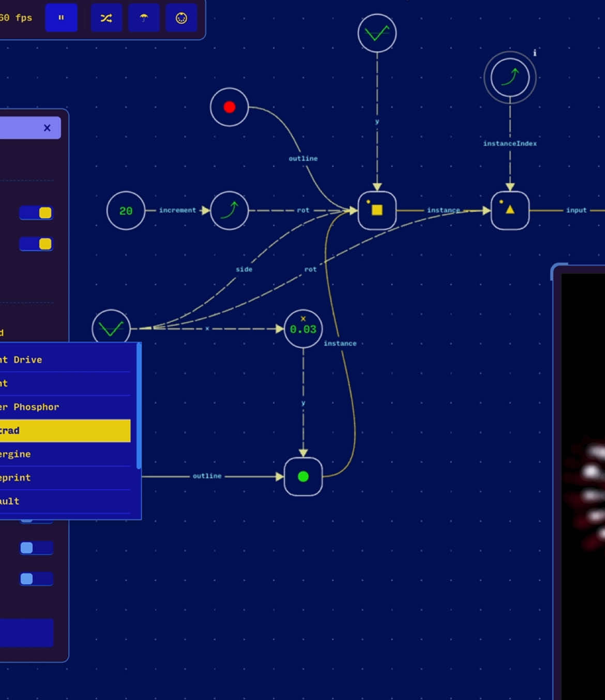Click the 'y' label below 0.03 node

tap(303, 403)
